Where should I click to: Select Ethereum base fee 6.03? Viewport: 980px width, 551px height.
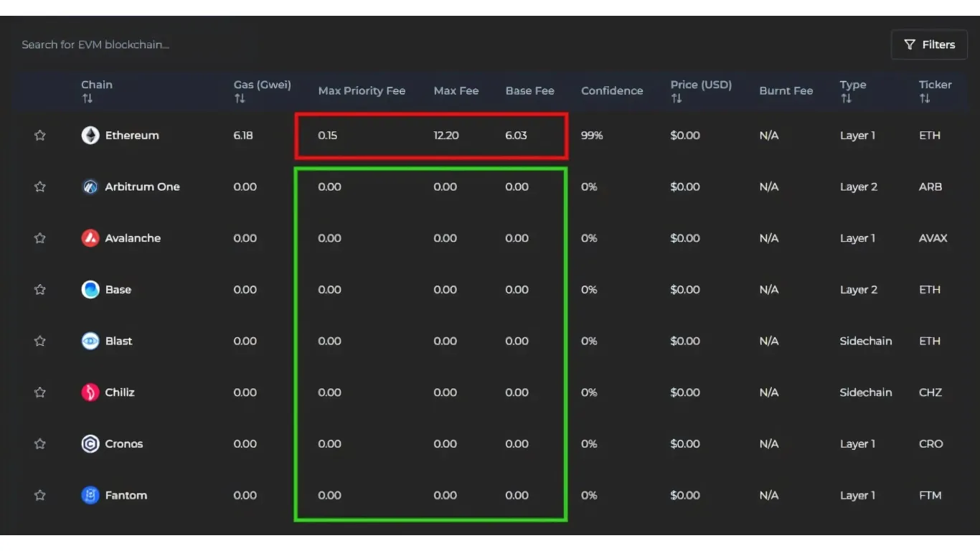(x=517, y=136)
